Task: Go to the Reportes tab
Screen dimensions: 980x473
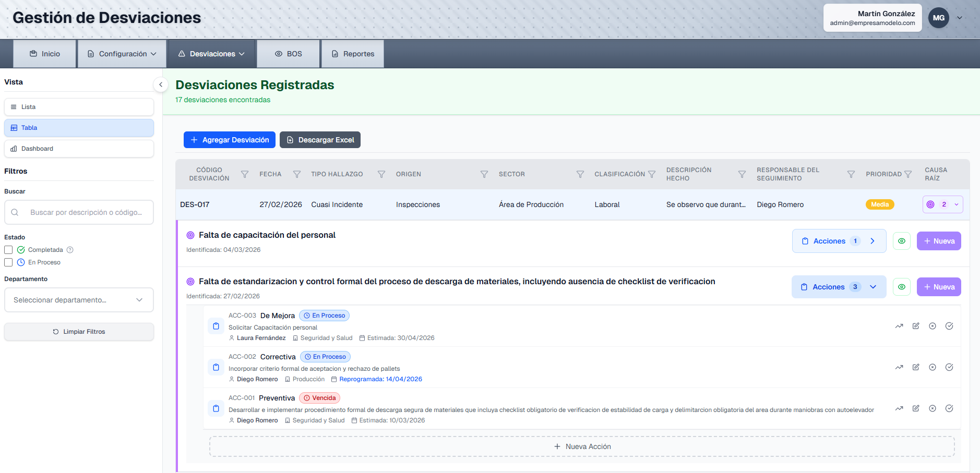Action: (x=353, y=54)
